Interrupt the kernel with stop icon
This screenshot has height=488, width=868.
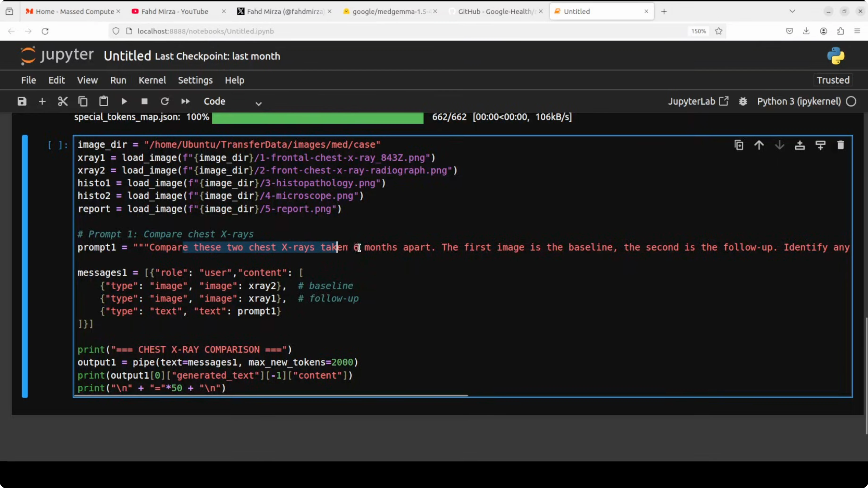(x=145, y=101)
